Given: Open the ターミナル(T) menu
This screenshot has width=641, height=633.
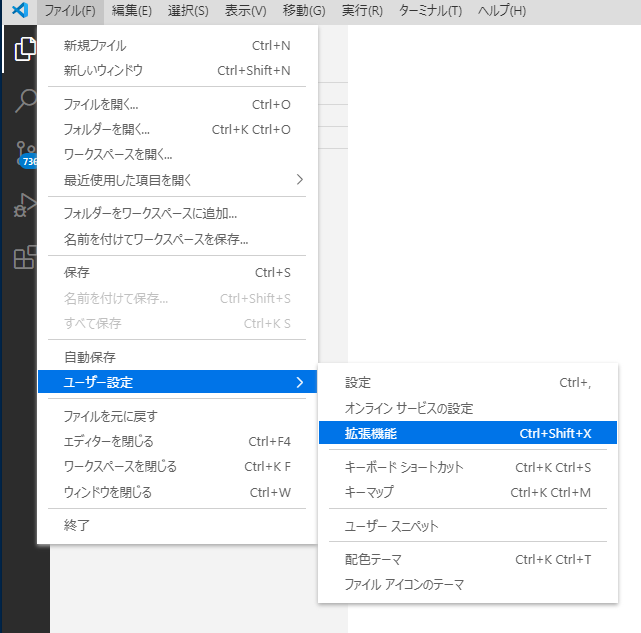Looking at the screenshot, I should pyautogui.click(x=430, y=11).
